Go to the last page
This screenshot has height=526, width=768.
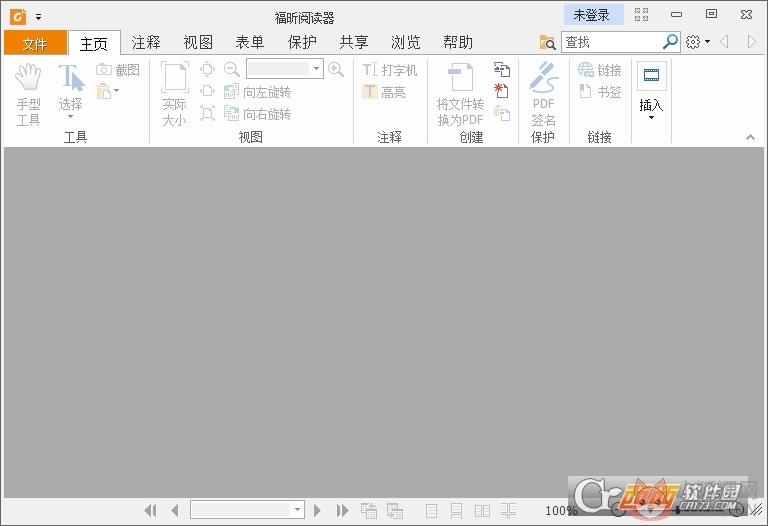click(x=342, y=511)
